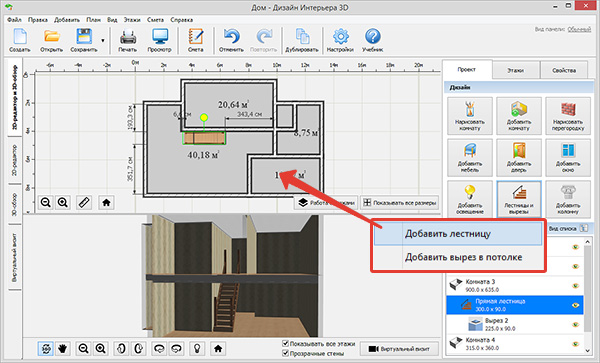Change panel view via Обычный link
The width and height of the screenshot is (600, 363).
click(x=579, y=29)
